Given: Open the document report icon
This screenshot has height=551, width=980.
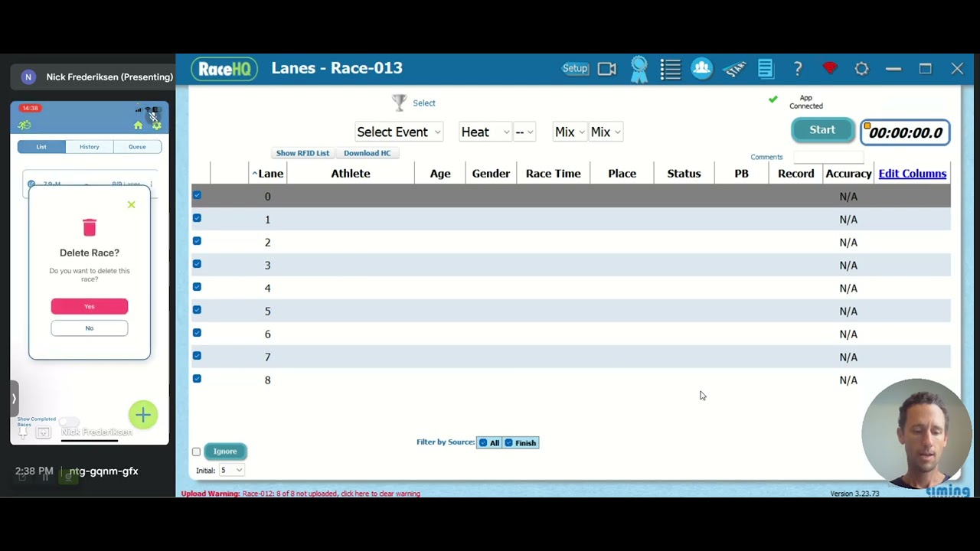Looking at the screenshot, I should pyautogui.click(x=766, y=69).
